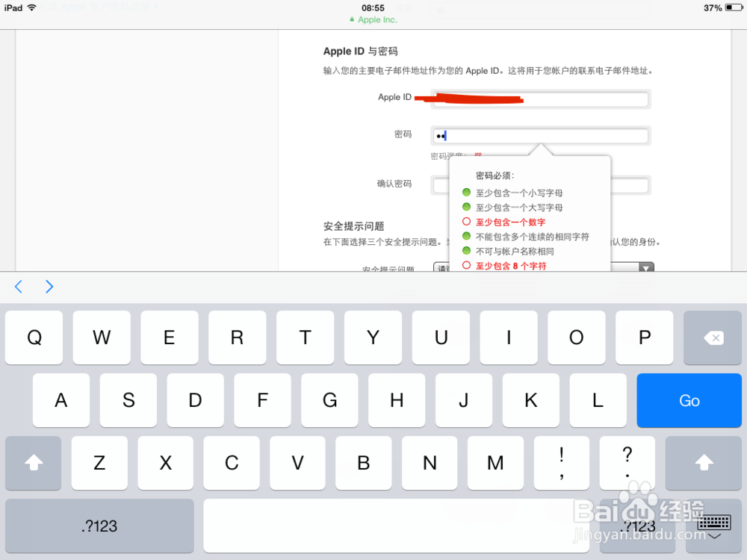Tap the Wi-Fi icon in status bar
The image size is (747, 560).
(x=31, y=7)
